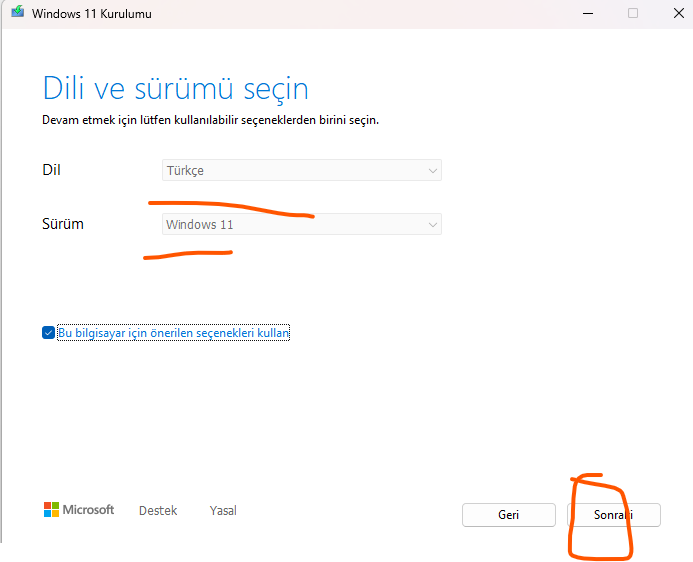
Task: Click the 'Devam etmek için lütfen' instruction text
Action: [x=210, y=120]
